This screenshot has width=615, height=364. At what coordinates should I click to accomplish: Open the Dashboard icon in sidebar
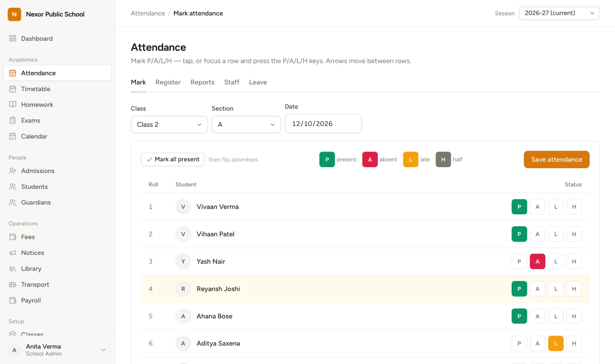[x=13, y=38]
